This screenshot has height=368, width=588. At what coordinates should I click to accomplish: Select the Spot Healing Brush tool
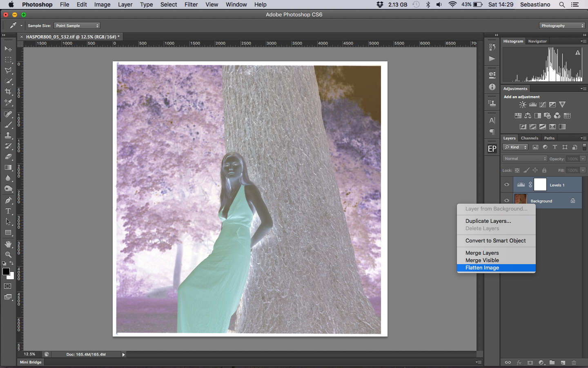[8, 114]
